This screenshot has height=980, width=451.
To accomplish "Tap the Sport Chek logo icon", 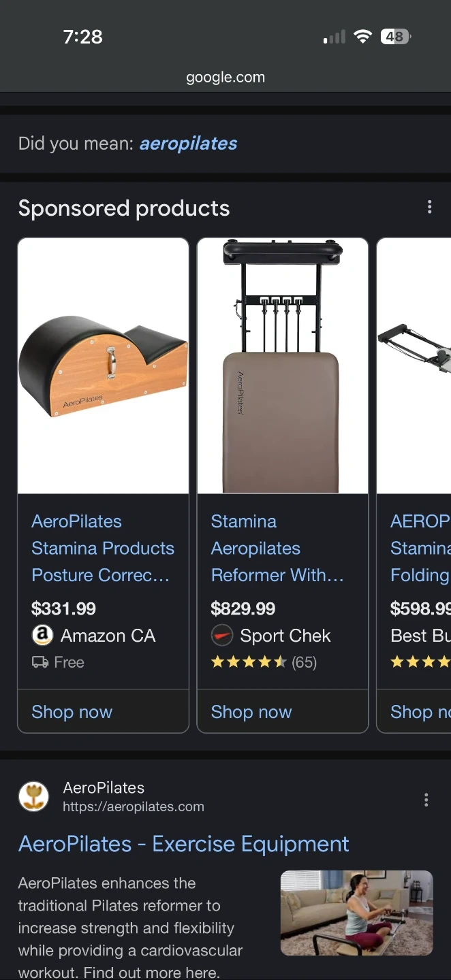I will [x=221, y=636].
